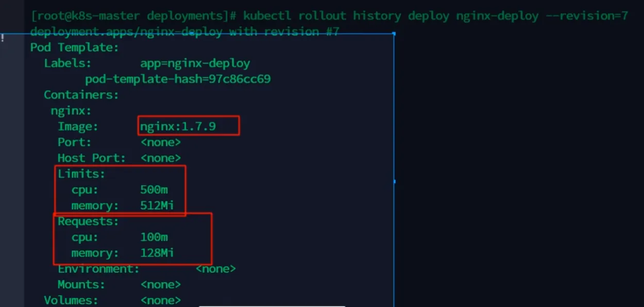This screenshot has height=307, width=644.
Task: Click the right-edge middle selection handle
Action: tap(394, 181)
